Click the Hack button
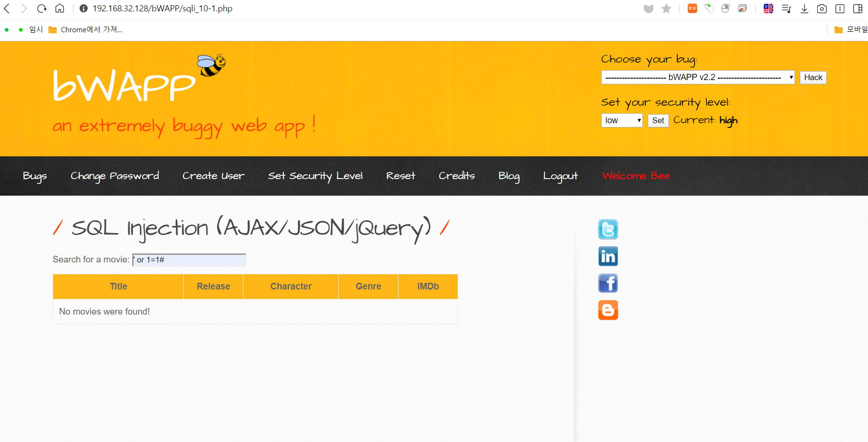Screen dimensions: 868x442 [813, 77]
